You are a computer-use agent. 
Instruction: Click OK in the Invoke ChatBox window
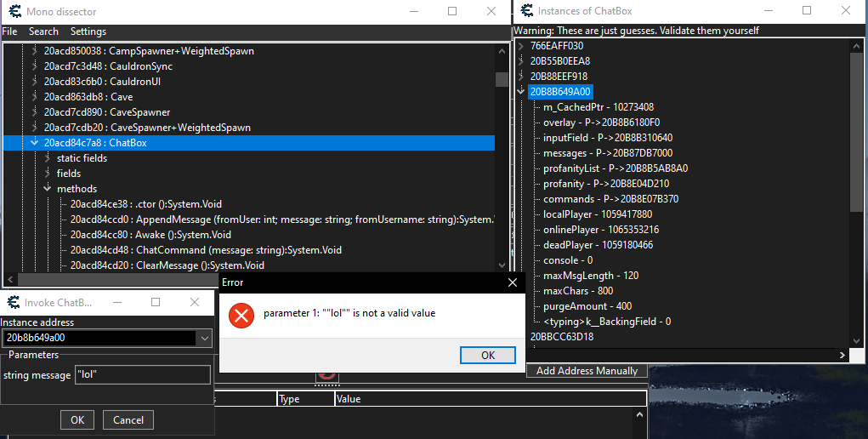coord(77,419)
